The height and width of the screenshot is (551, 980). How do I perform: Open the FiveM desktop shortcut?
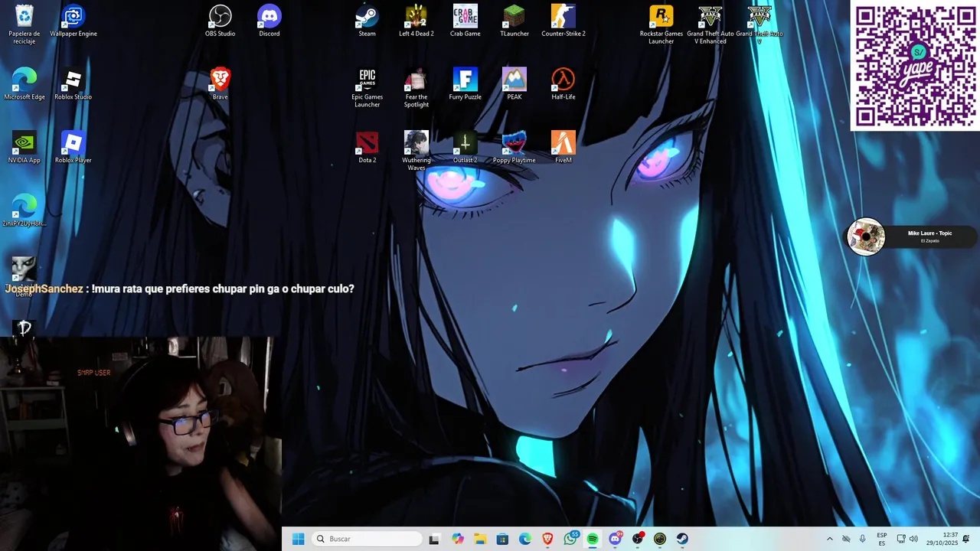coord(563,147)
